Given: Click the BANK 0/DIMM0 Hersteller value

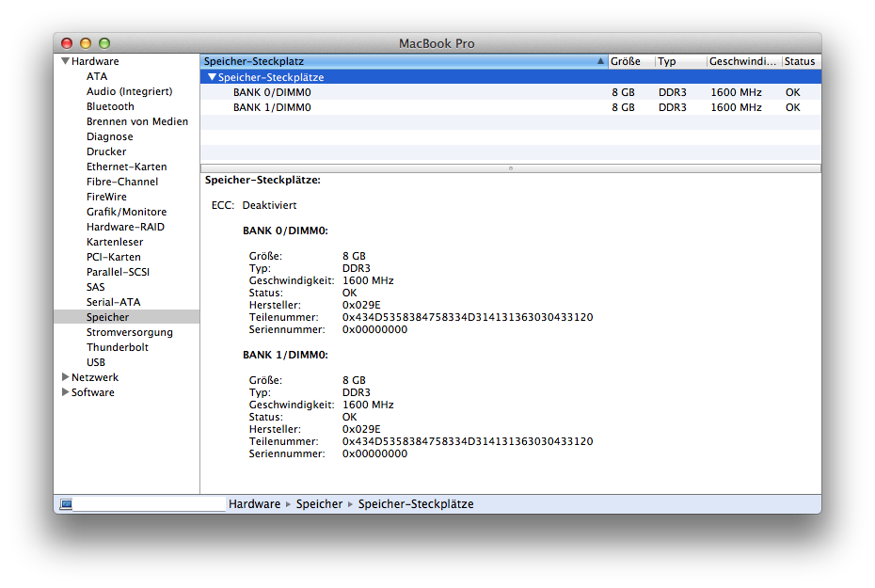Looking at the screenshot, I should (361, 305).
